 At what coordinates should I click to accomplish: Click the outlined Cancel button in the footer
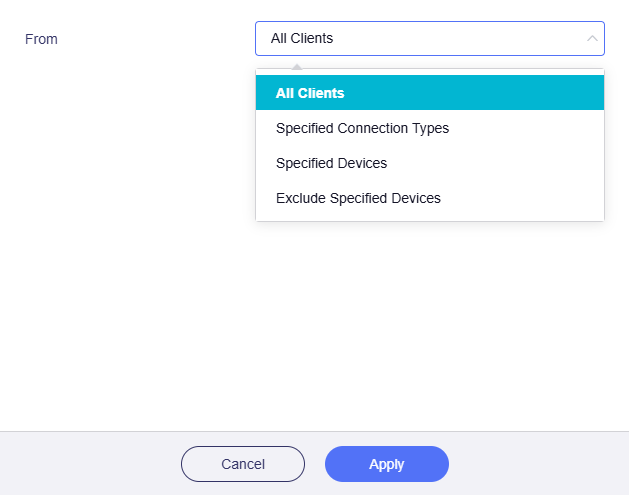[242, 464]
